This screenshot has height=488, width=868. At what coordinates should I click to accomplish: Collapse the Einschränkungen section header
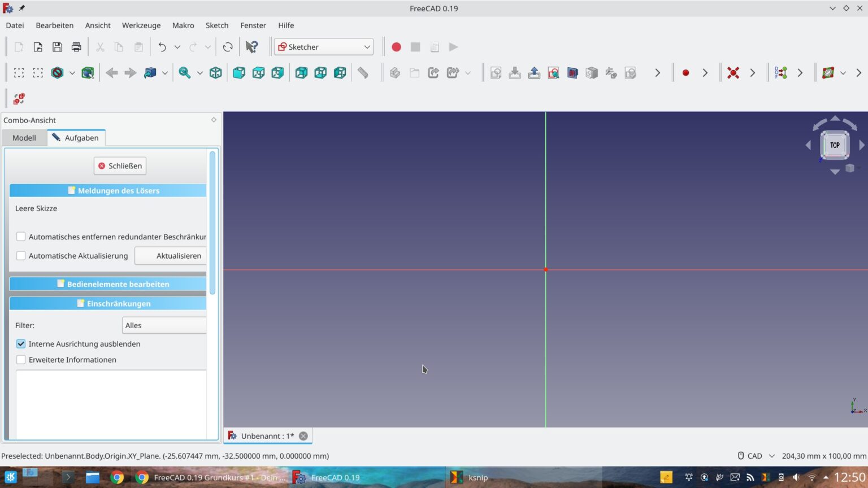click(108, 303)
